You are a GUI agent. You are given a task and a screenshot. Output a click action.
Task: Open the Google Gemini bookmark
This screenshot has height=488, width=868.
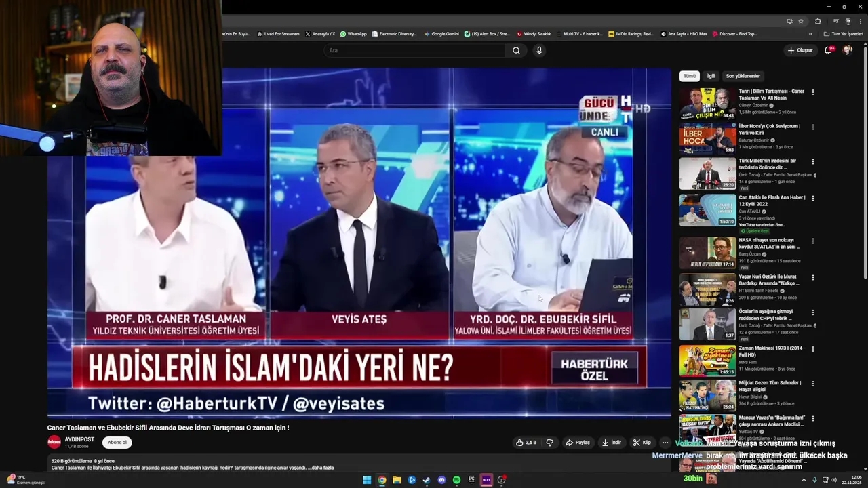[x=441, y=33]
